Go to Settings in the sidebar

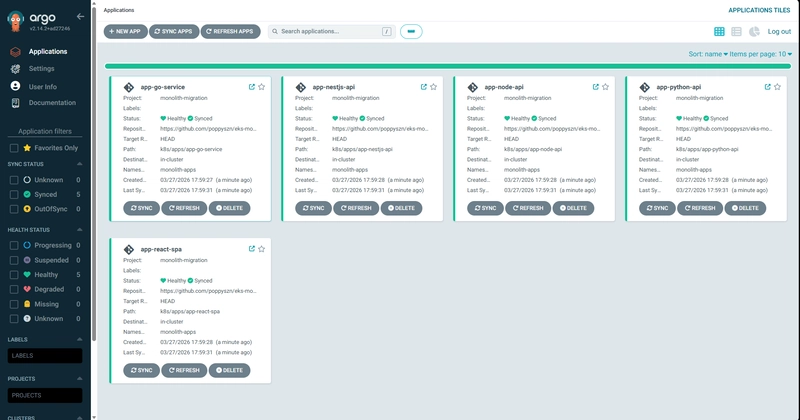(x=41, y=68)
